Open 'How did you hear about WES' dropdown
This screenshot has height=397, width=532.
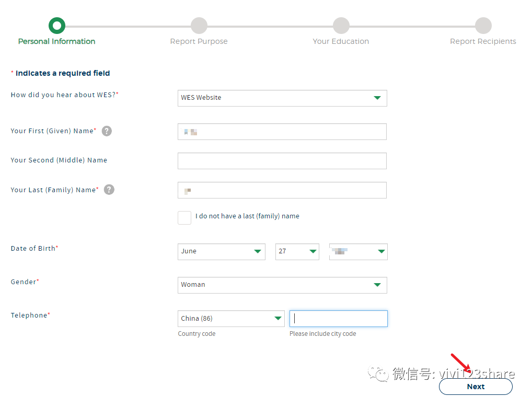click(x=282, y=98)
